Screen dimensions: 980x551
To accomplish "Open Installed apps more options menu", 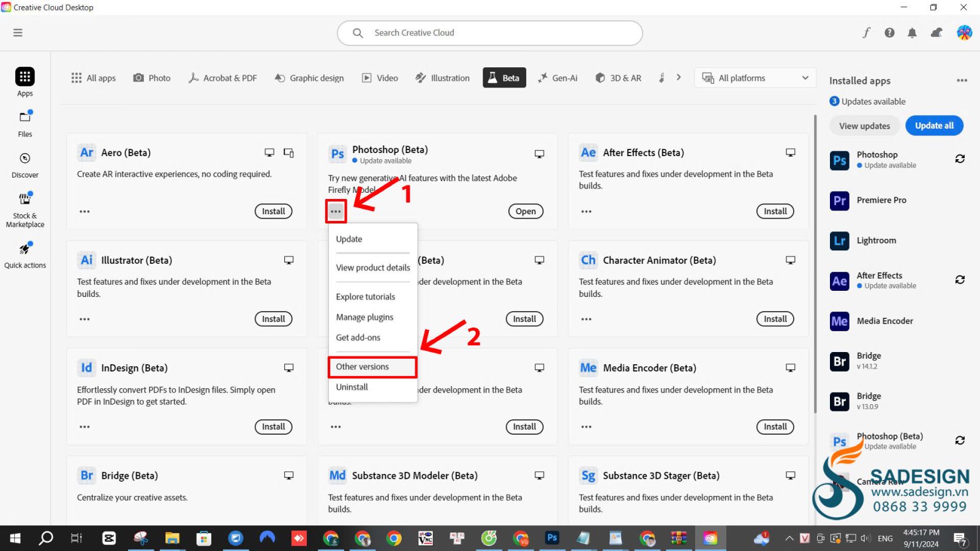I will [x=962, y=80].
